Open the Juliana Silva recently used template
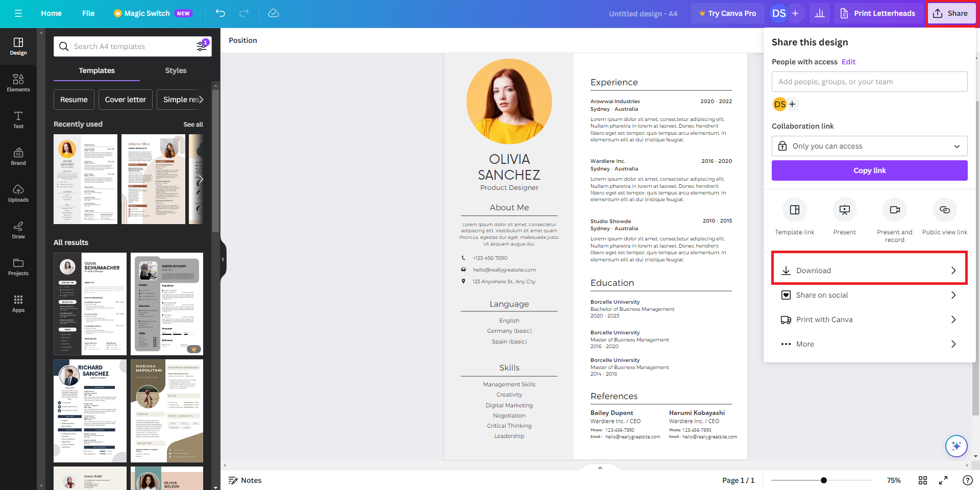Viewport: 980px width, 490px height. 153,179
